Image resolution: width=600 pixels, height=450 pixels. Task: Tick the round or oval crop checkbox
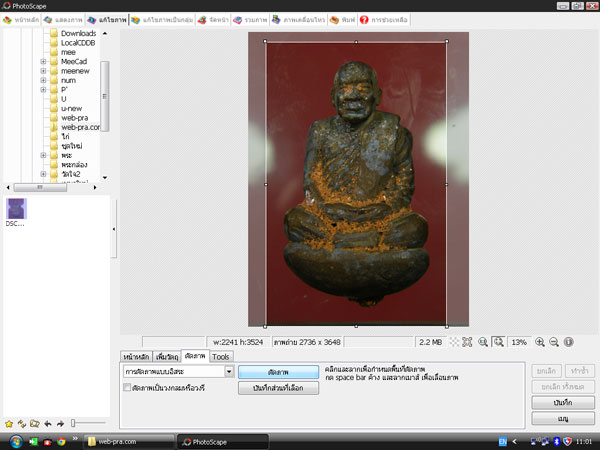(127, 388)
